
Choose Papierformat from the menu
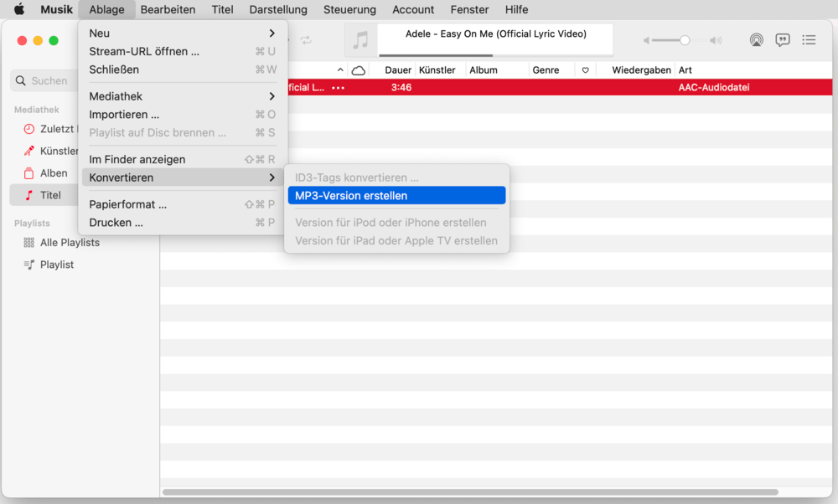(x=182, y=204)
